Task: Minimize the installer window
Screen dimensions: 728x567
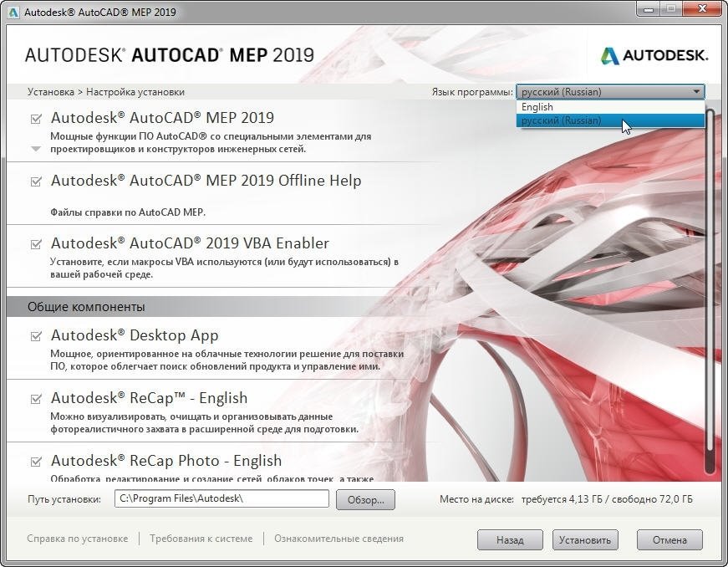Action: pos(649,9)
